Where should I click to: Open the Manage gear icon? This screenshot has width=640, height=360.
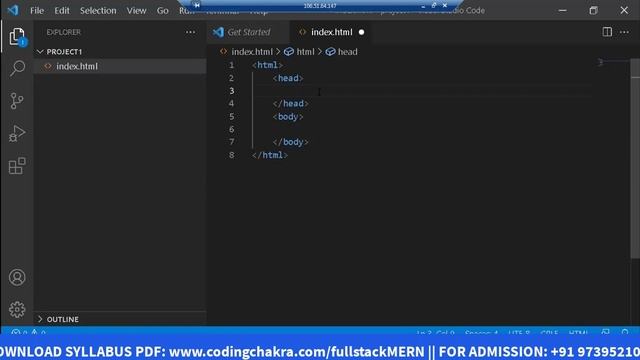pyautogui.click(x=17, y=310)
